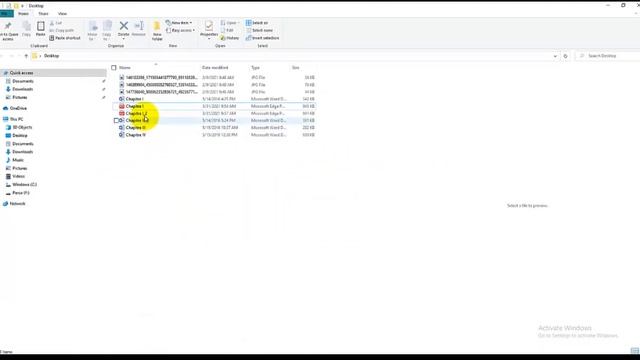Open Documents under Quick access
The image size is (640, 360).
[x=20, y=81]
